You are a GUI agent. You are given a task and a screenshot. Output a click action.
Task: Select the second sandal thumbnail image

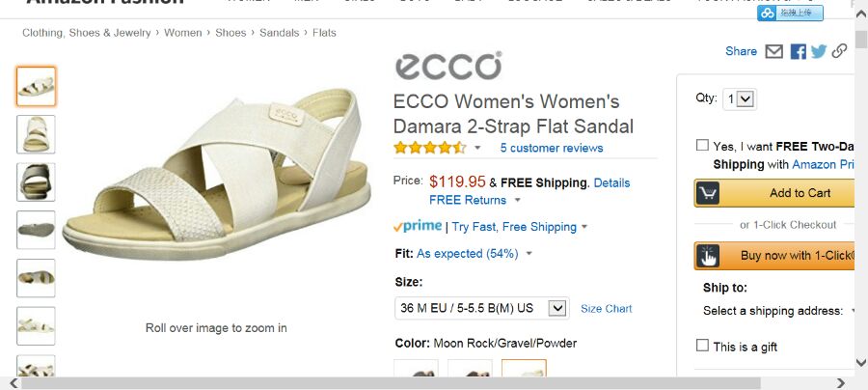coord(36,134)
